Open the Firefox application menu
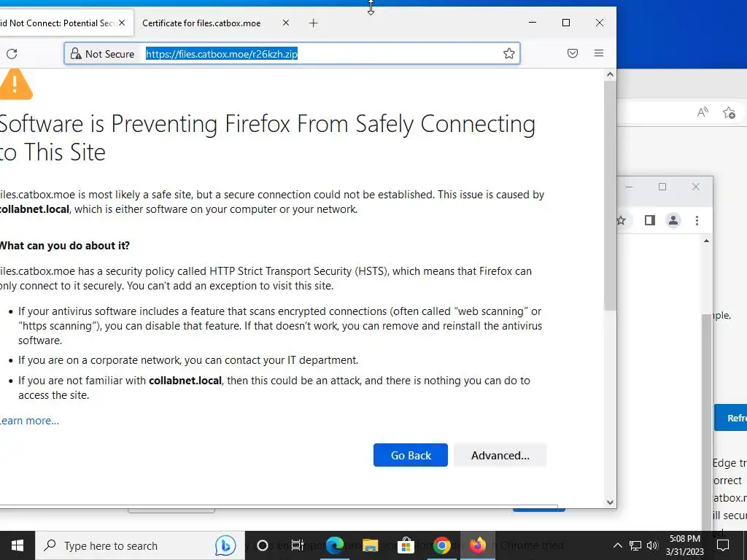 pyautogui.click(x=599, y=53)
